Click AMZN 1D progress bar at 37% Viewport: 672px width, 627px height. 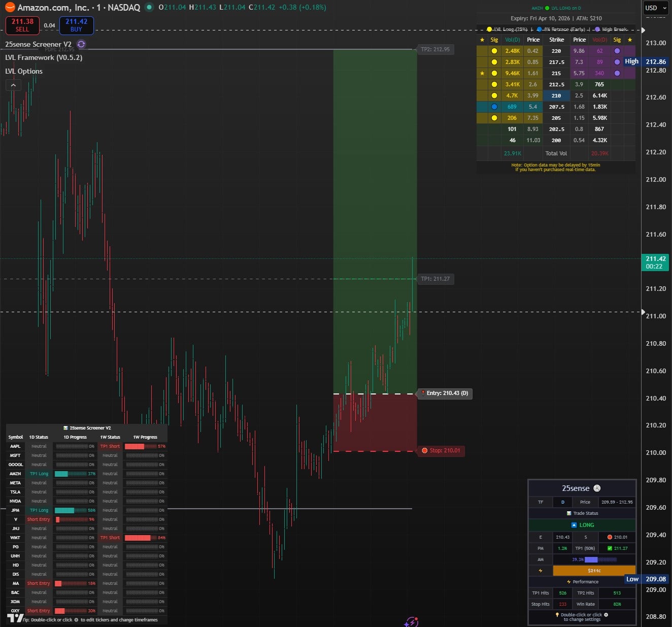tap(75, 474)
